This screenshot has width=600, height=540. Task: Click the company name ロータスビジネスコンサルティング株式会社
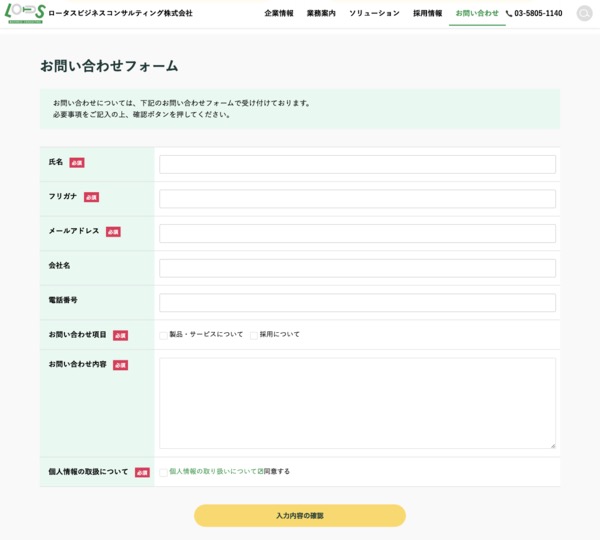click(121, 13)
